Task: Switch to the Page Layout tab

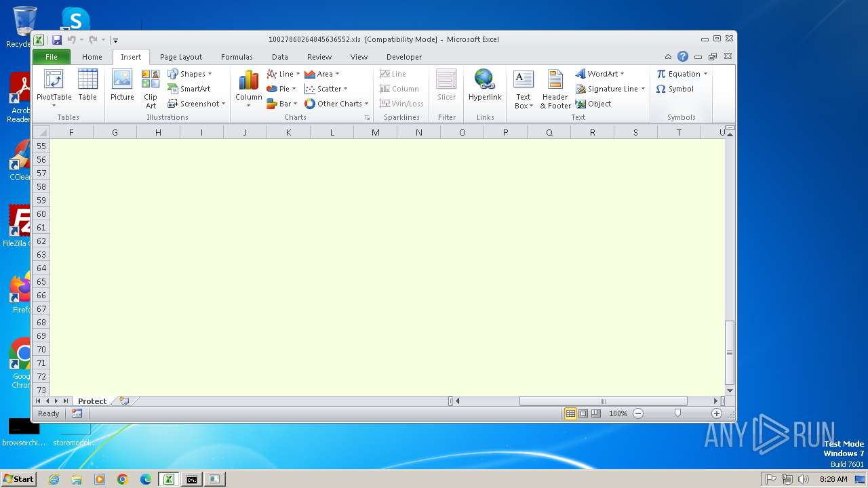Action: (181, 57)
